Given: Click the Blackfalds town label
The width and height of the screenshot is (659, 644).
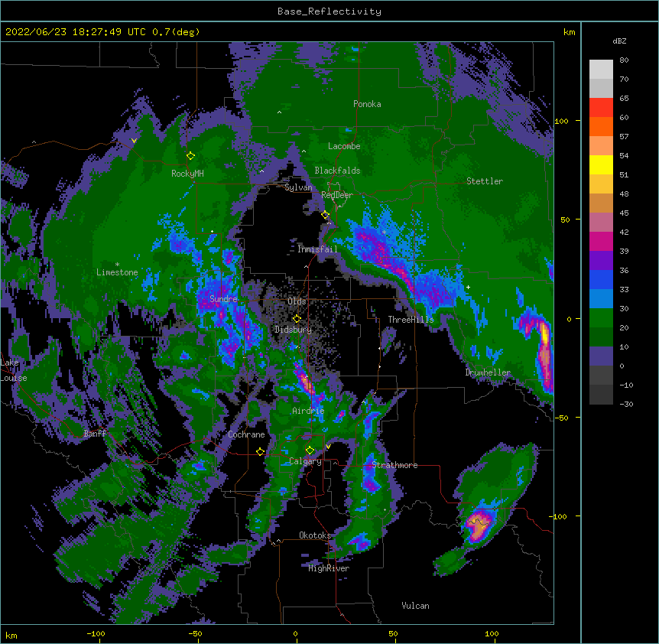Looking at the screenshot, I should pyautogui.click(x=337, y=171).
